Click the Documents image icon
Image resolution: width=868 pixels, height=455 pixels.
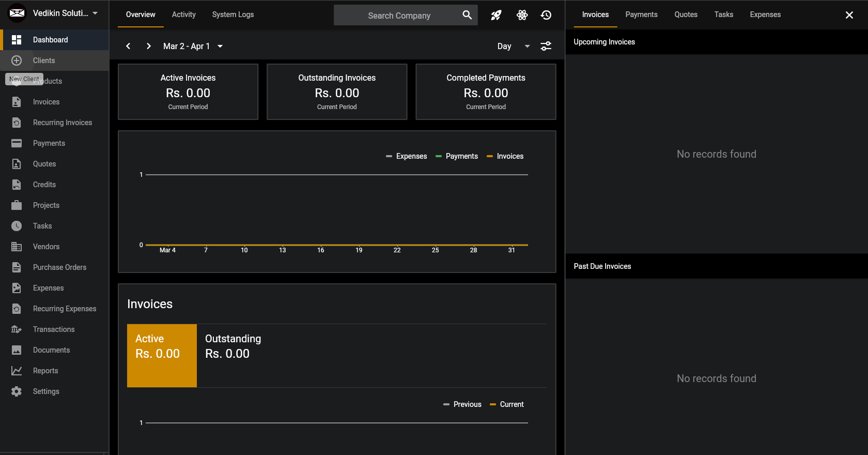(17, 350)
